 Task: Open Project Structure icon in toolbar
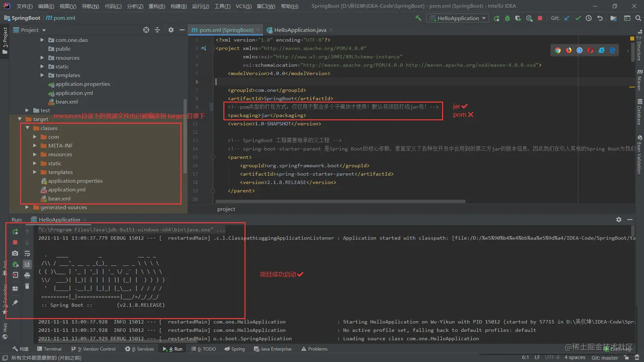[613, 18]
